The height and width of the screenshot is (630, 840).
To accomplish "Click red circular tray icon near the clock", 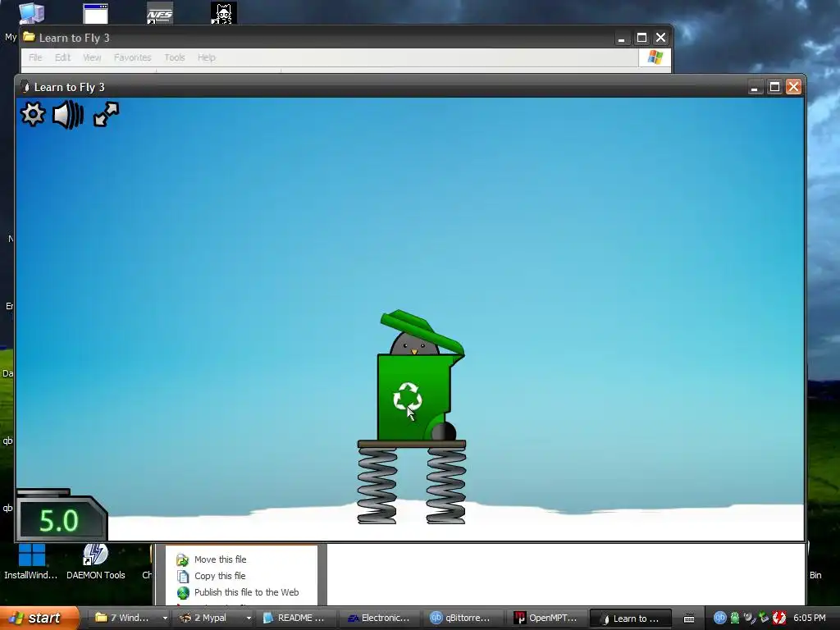I will point(779,618).
